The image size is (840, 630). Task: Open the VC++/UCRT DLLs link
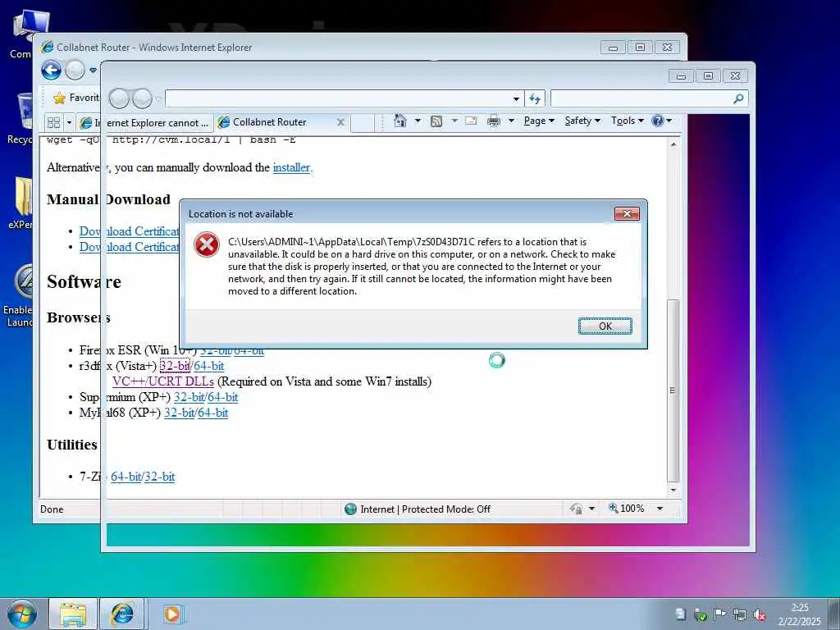[x=163, y=381]
